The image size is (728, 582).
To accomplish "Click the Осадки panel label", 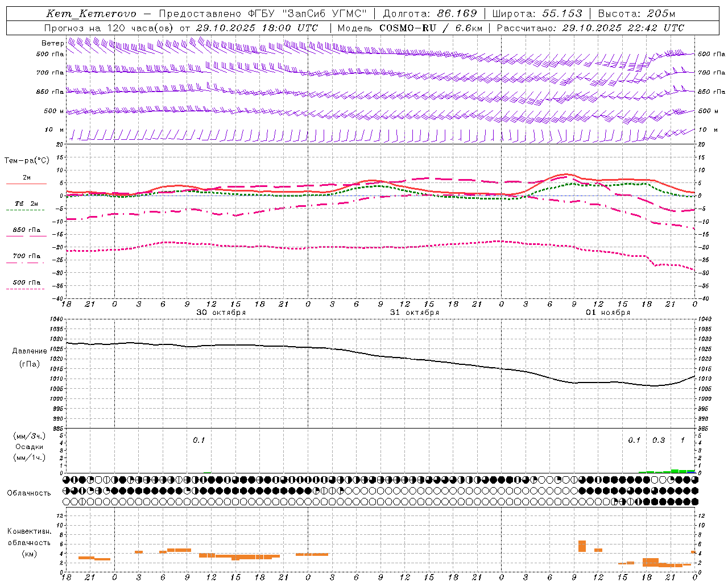I will point(30,447).
